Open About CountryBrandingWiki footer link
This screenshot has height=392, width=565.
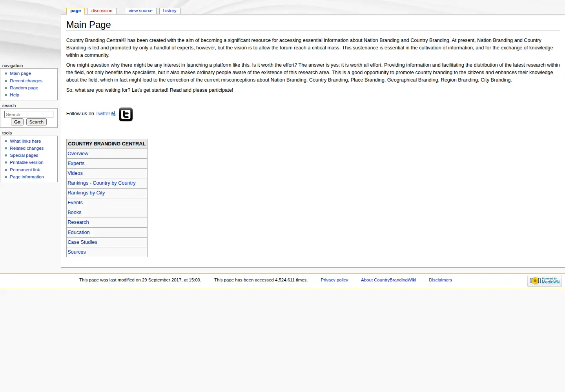388,280
